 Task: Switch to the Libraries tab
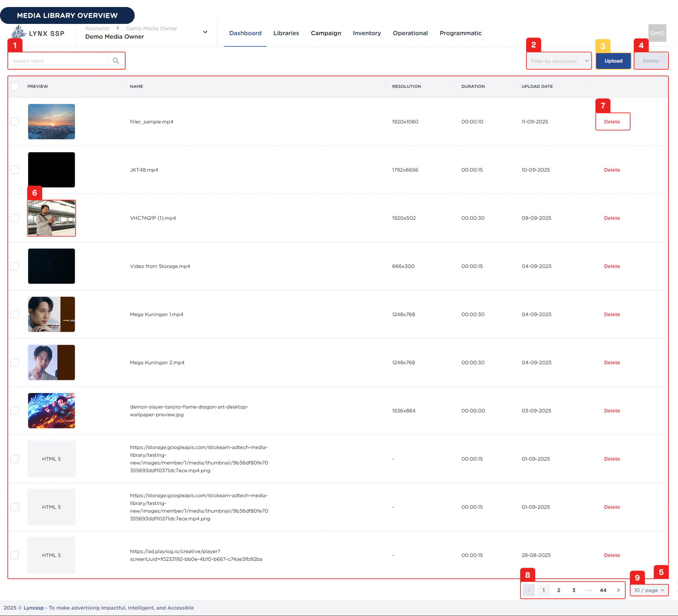pyautogui.click(x=286, y=33)
